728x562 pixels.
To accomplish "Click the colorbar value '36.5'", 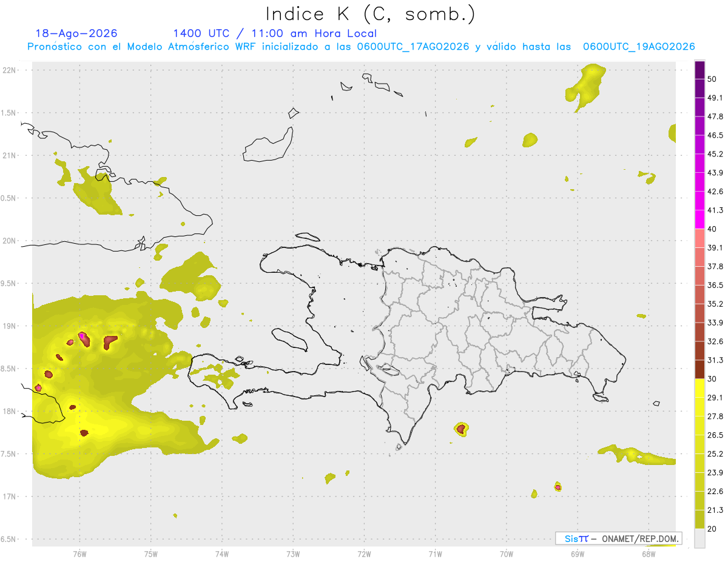I will [x=715, y=285].
